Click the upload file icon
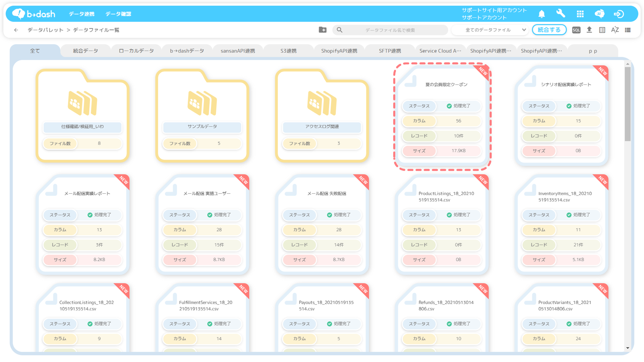 click(589, 30)
